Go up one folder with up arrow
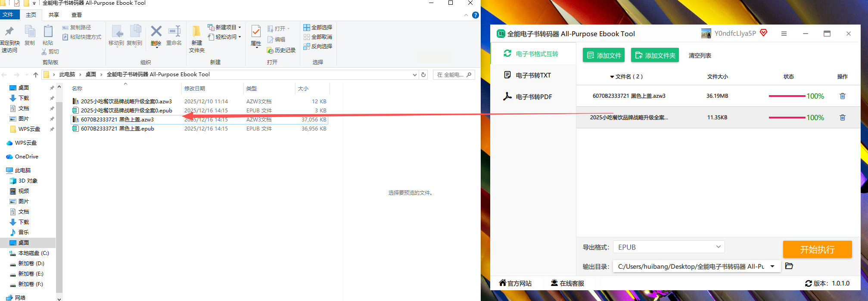Screen dimensions: 868x301 coord(36,74)
